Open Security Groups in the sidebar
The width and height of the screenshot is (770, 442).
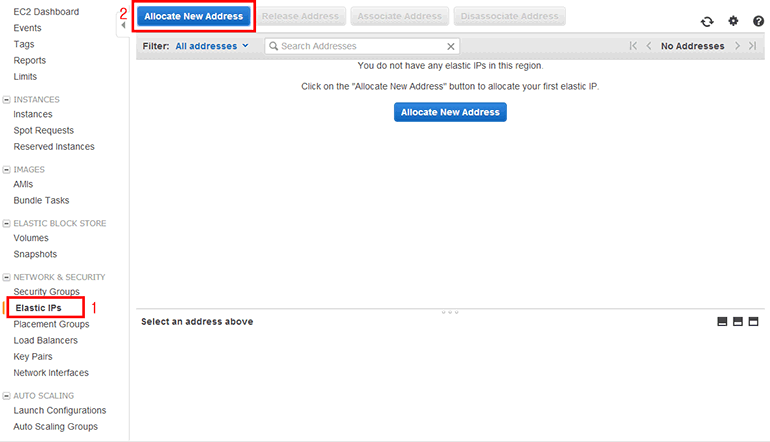point(46,292)
